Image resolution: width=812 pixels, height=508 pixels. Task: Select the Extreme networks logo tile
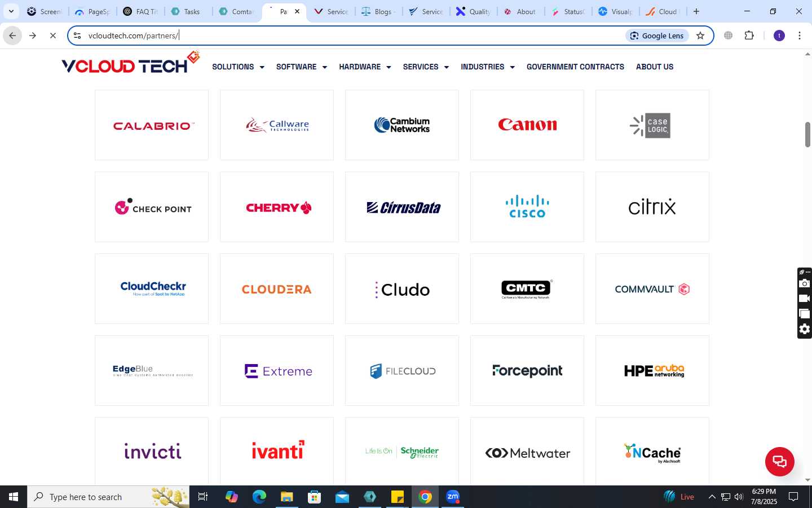[277, 370]
